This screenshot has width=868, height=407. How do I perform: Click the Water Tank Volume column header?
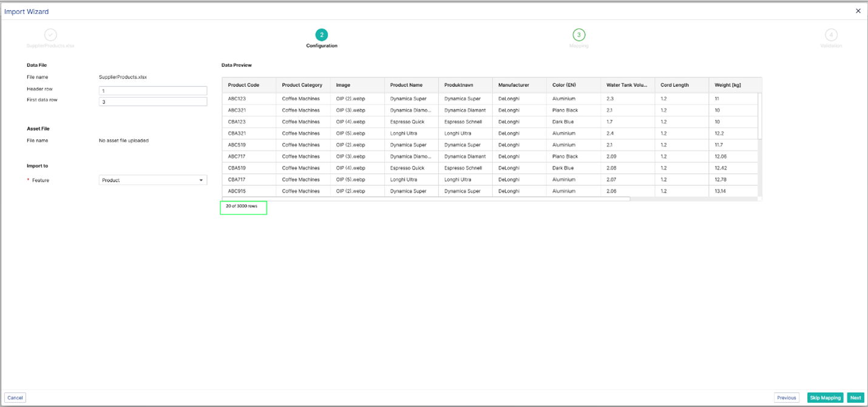coord(627,85)
